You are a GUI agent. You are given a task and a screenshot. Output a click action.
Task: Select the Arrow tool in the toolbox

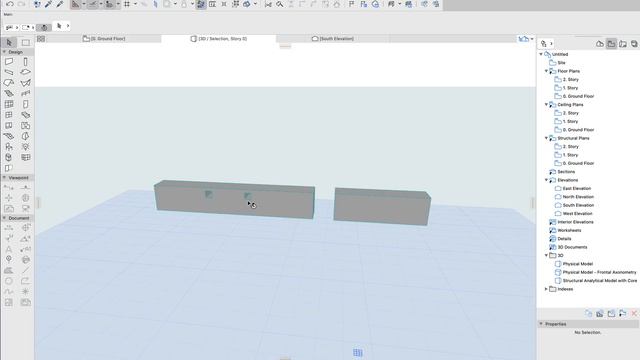point(9,42)
